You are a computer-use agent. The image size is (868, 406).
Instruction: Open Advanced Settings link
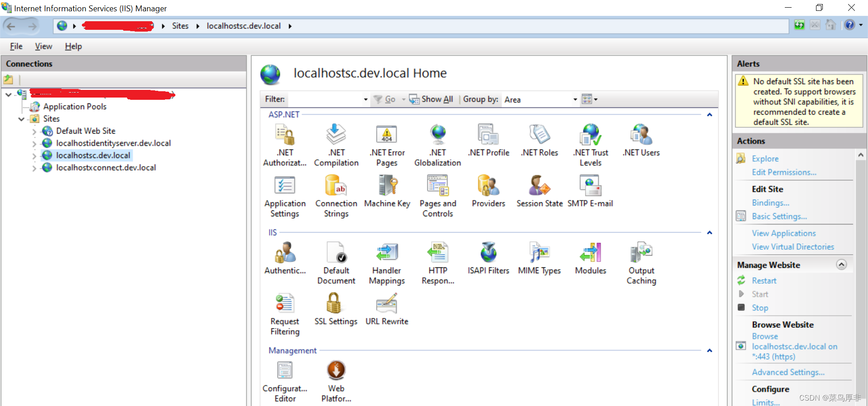pos(788,372)
